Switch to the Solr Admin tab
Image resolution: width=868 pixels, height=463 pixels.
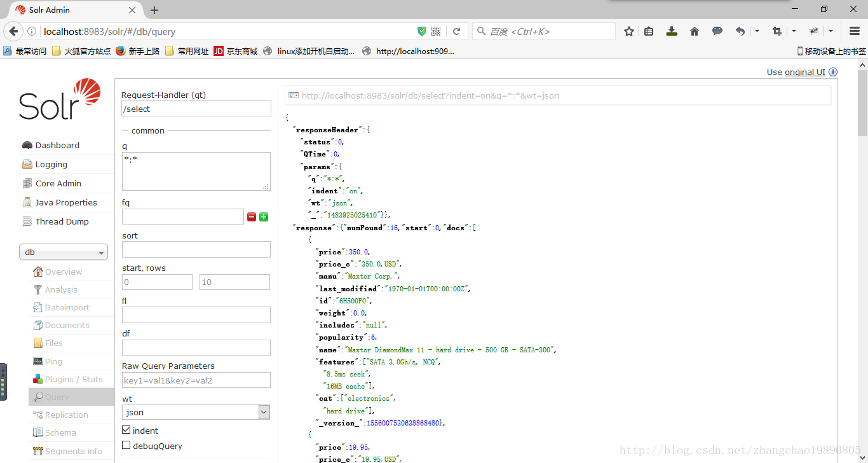point(76,10)
